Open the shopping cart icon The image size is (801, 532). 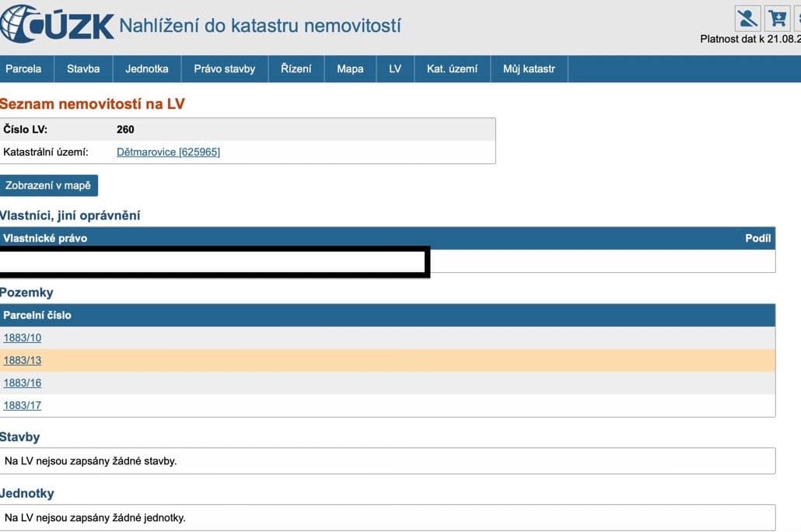[776, 18]
